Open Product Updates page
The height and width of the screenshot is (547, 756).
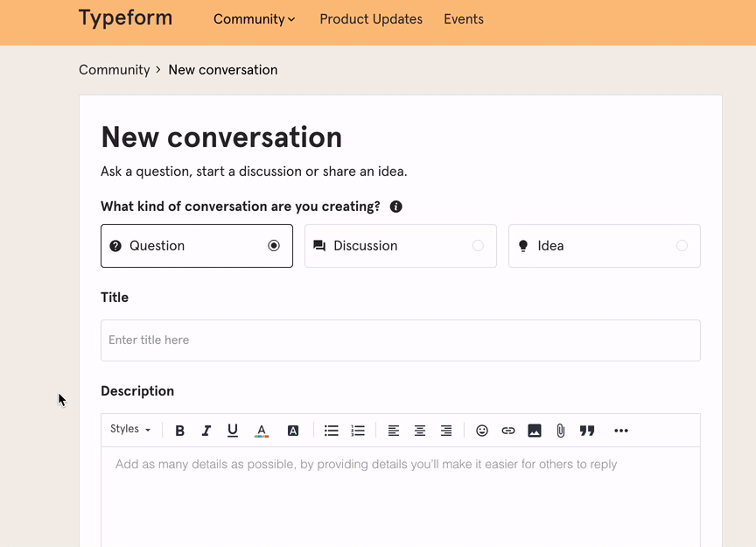click(371, 19)
